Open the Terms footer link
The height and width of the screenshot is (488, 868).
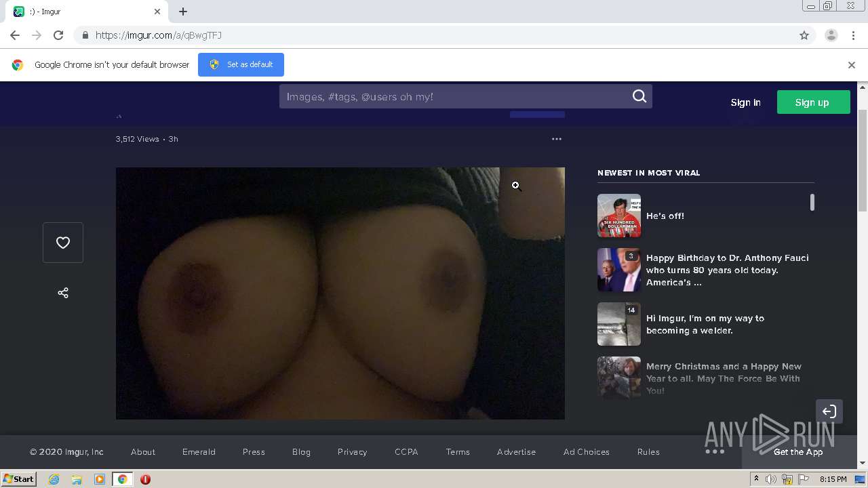(x=458, y=452)
